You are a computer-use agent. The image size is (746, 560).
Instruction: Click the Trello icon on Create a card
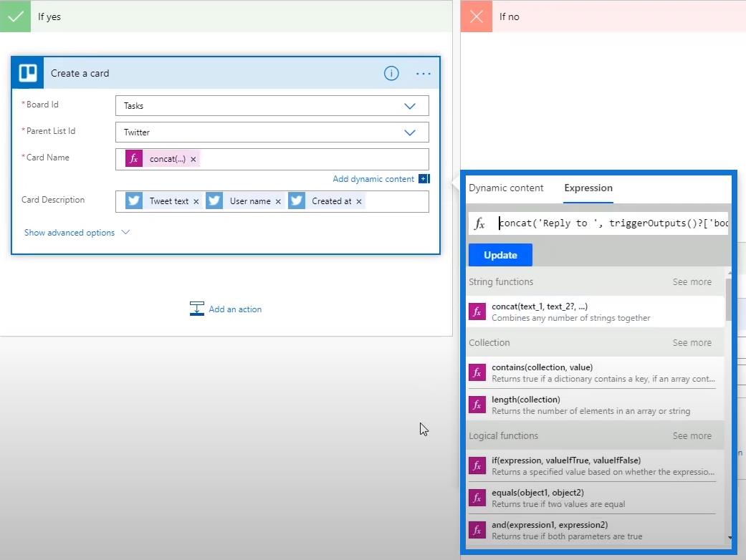[28, 73]
